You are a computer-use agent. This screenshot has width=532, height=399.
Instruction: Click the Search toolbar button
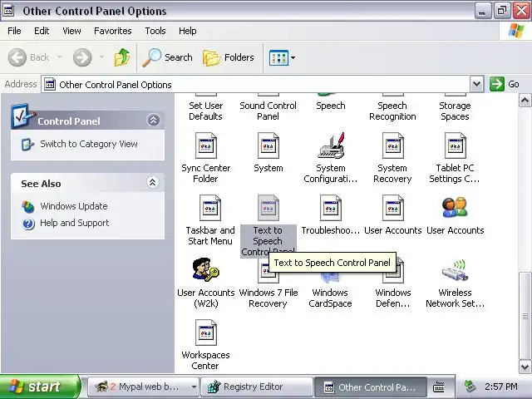(x=167, y=57)
